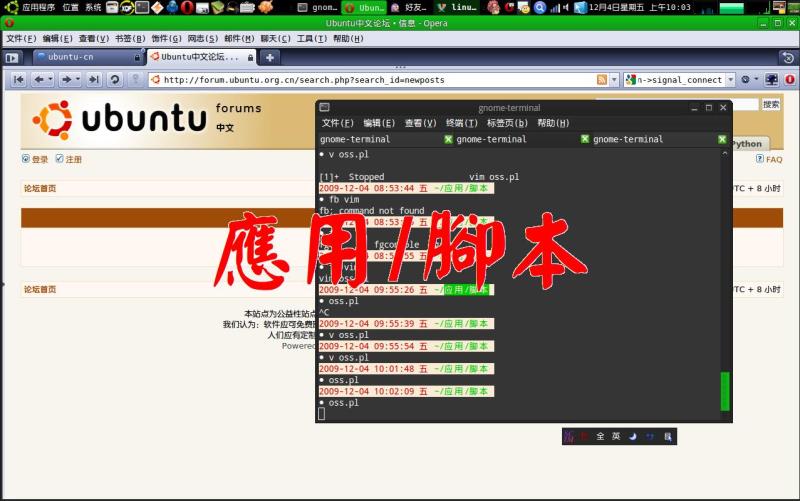This screenshot has height=501, width=800.
Task: Open the closed tabs trash icon
Action: tap(788, 58)
